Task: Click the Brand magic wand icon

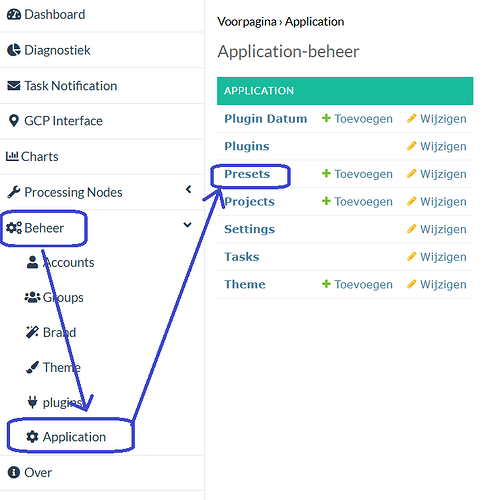Action: tap(32, 332)
